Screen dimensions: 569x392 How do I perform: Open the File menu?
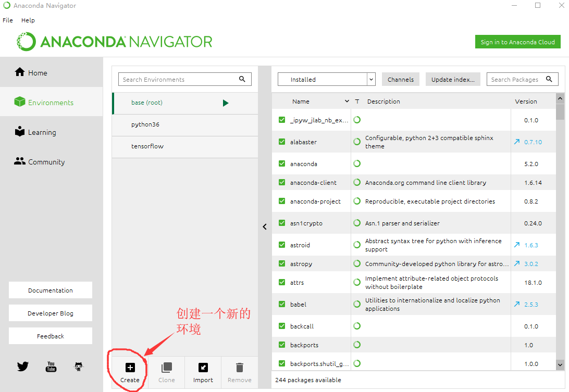8,20
